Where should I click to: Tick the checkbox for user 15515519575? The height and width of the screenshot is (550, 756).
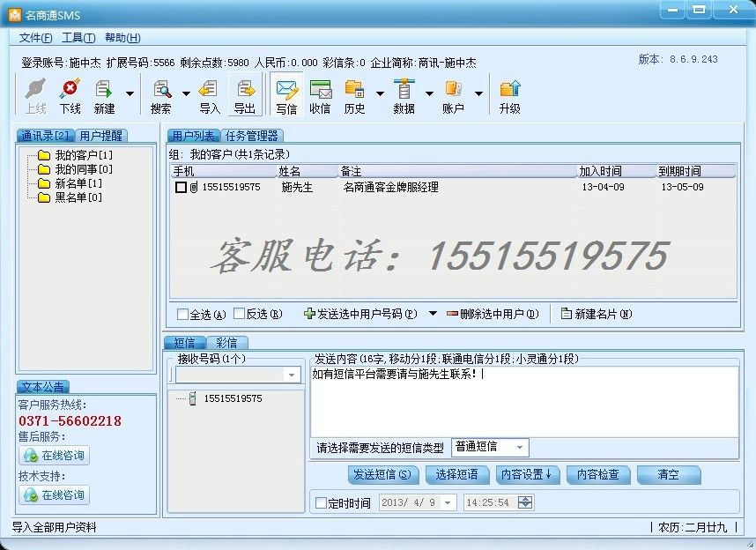pyautogui.click(x=181, y=187)
